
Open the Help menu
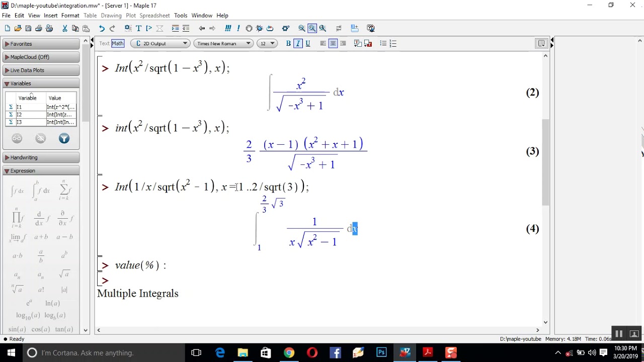222,16
